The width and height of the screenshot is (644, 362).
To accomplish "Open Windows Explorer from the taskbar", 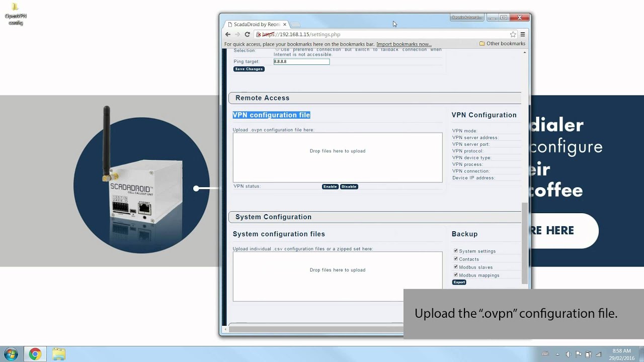I will [59, 354].
